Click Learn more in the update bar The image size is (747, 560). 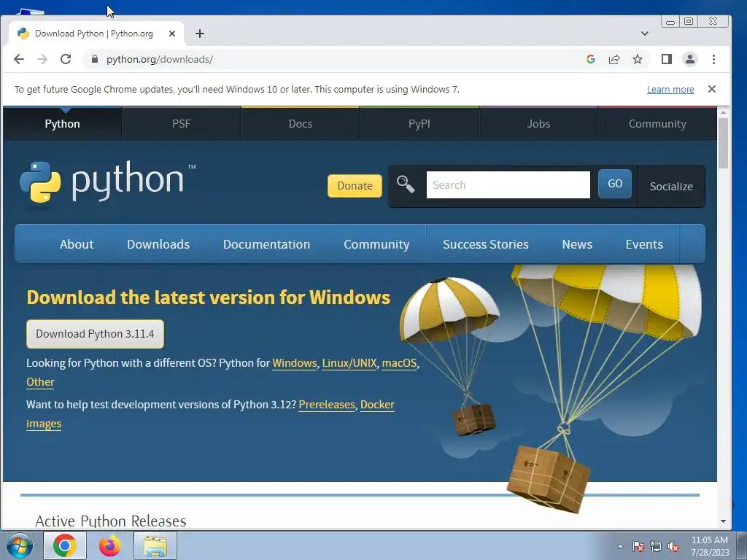670,89
